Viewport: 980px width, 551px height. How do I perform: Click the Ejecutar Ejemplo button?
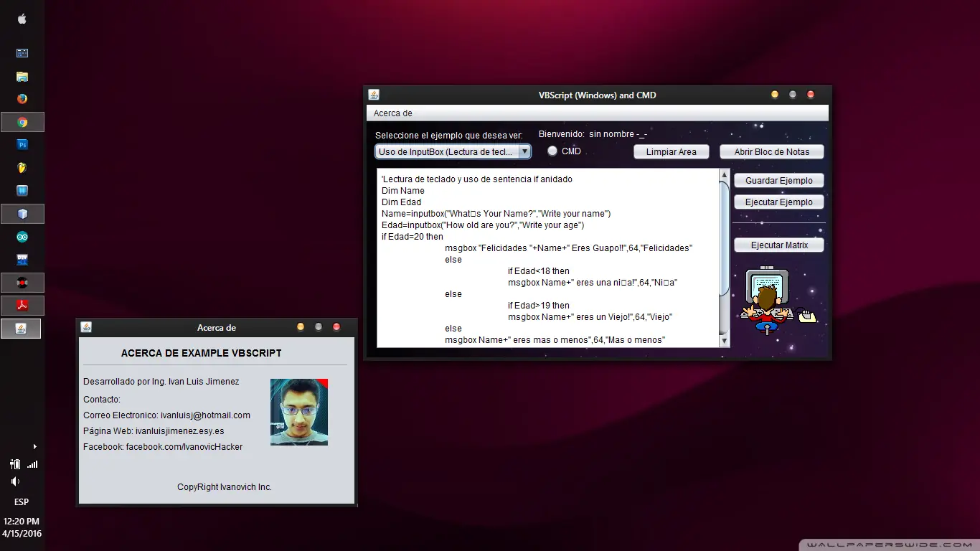[x=778, y=202]
